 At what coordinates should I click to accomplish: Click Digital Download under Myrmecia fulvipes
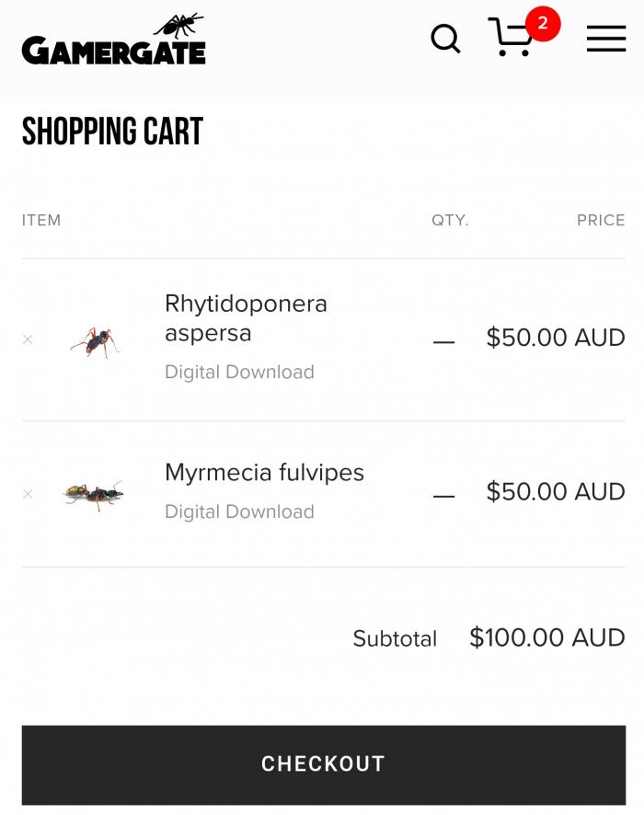(x=239, y=511)
